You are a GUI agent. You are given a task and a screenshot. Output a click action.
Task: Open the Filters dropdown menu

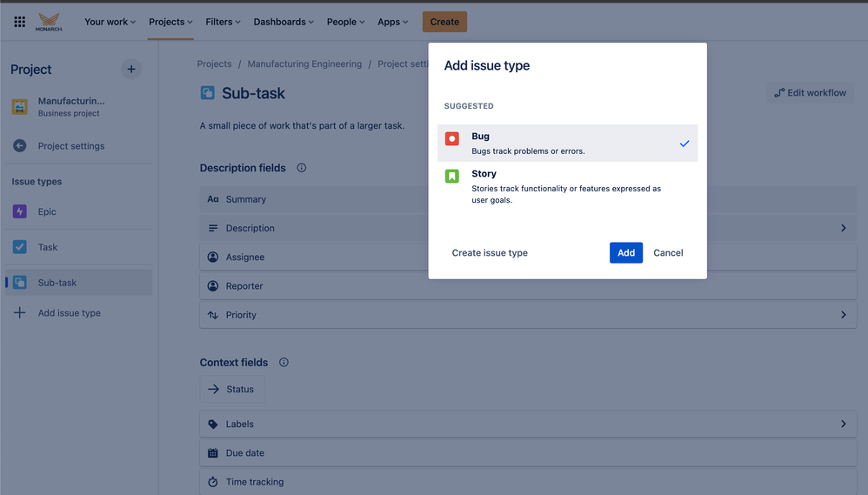tap(224, 22)
